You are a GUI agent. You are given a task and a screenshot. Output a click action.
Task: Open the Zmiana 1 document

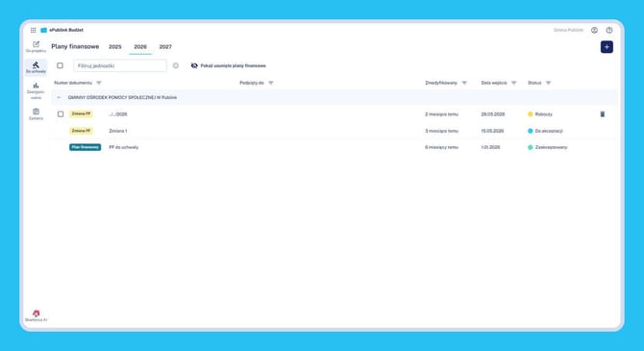[x=118, y=131]
